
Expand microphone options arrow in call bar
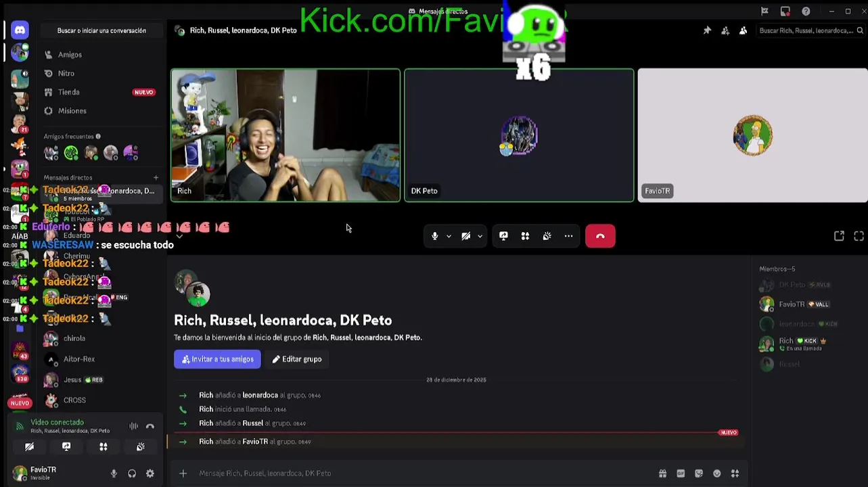pyautogui.click(x=449, y=236)
